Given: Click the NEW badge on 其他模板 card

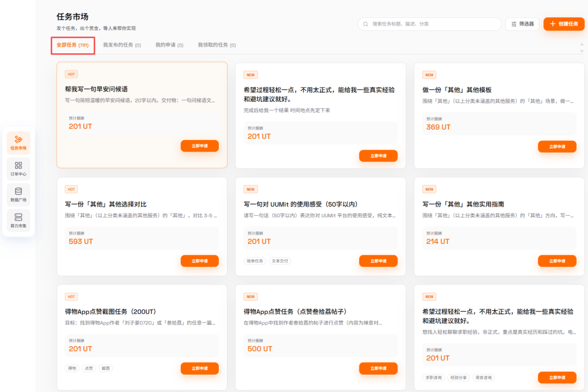Looking at the screenshot, I should (430, 75).
